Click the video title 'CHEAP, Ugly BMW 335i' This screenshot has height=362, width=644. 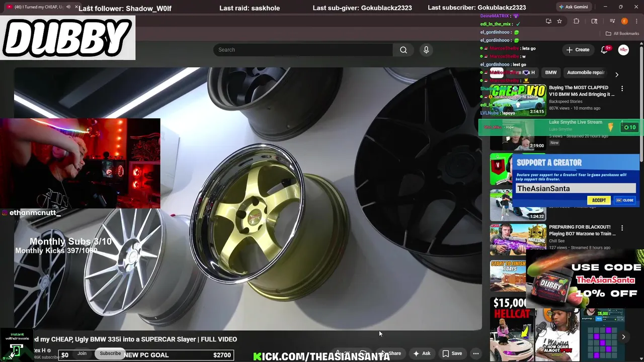(x=136, y=339)
